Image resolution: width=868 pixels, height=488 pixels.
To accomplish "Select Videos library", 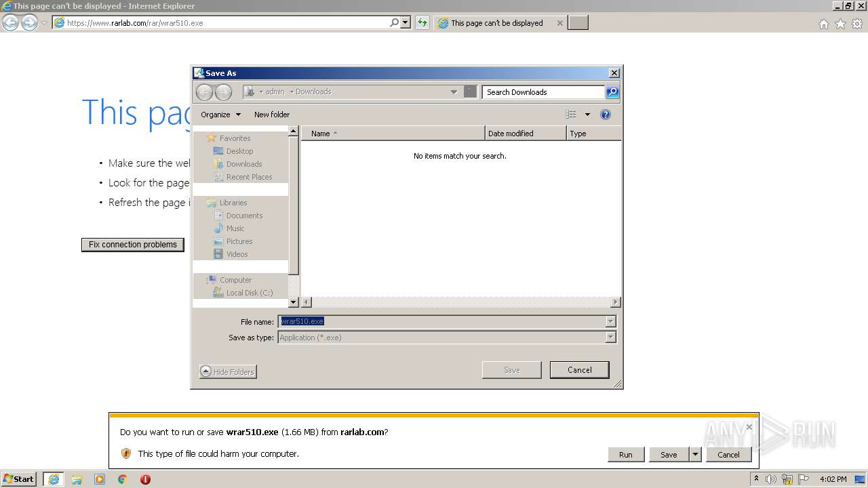I will pos(237,254).
